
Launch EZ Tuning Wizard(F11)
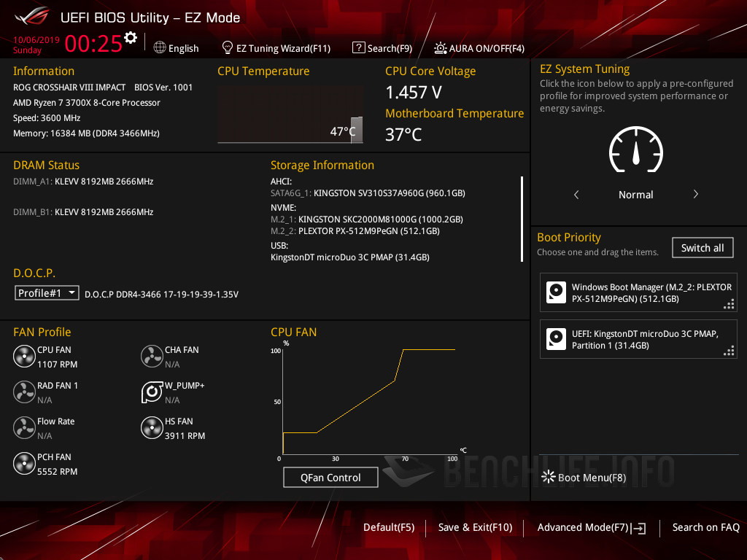click(284, 48)
